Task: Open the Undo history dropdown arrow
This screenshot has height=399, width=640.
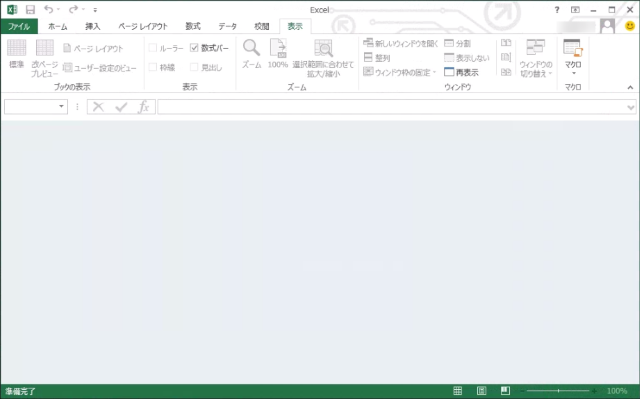Action: [58, 9]
